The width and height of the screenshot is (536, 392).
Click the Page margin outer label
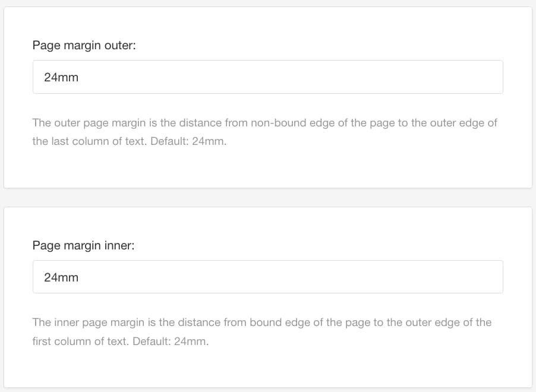click(84, 45)
